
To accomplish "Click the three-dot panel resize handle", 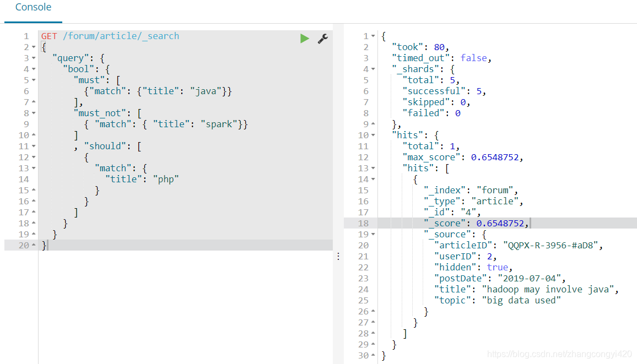I will [338, 256].
